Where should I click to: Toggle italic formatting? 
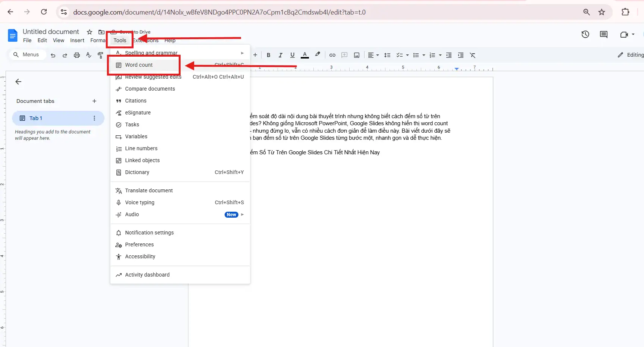coord(280,55)
